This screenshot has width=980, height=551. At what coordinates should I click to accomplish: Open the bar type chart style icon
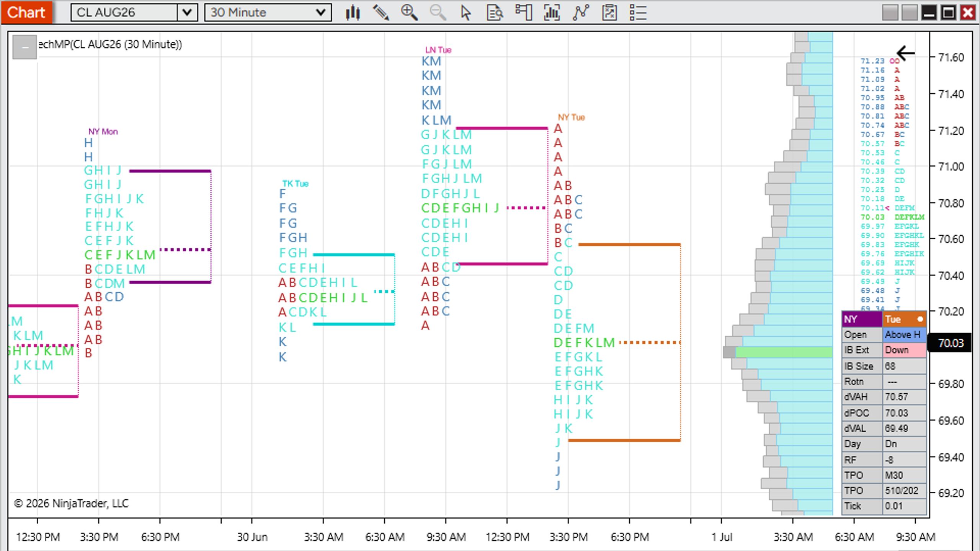[353, 13]
